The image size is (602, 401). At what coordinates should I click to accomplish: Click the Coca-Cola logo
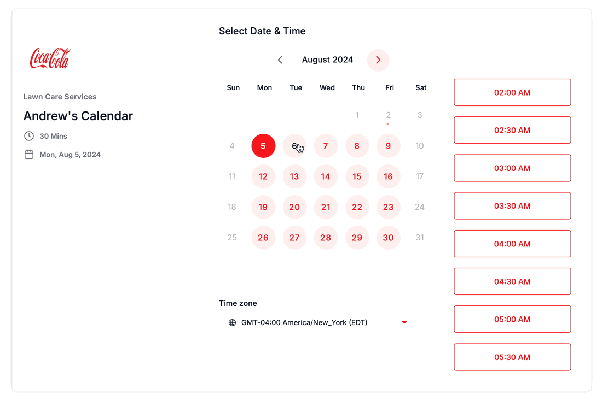(x=50, y=58)
